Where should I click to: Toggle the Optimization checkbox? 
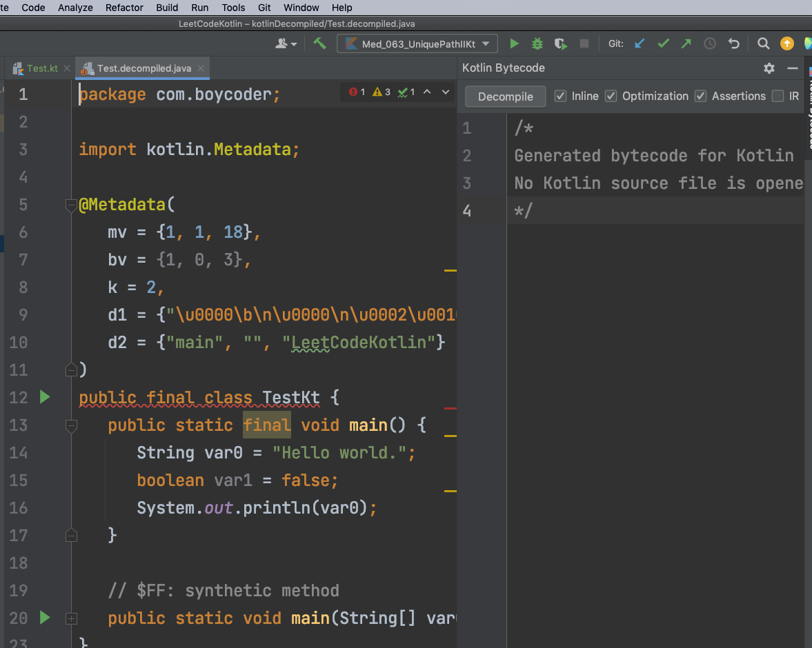click(611, 96)
